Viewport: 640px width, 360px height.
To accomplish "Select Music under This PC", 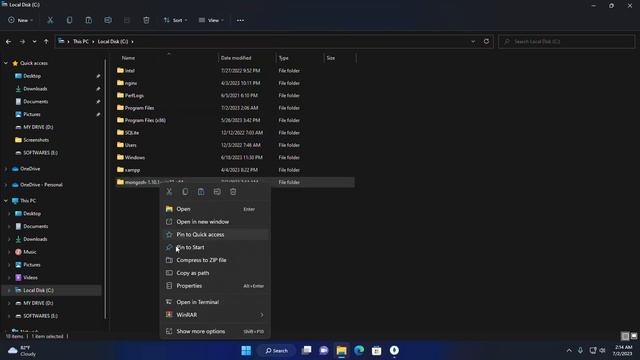I will (x=29, y=252).
